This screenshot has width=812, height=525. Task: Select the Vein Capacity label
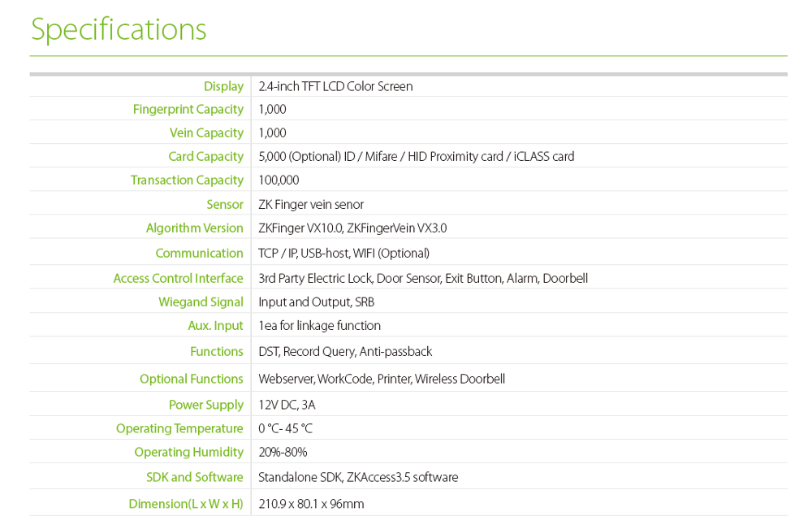(206, 133)
